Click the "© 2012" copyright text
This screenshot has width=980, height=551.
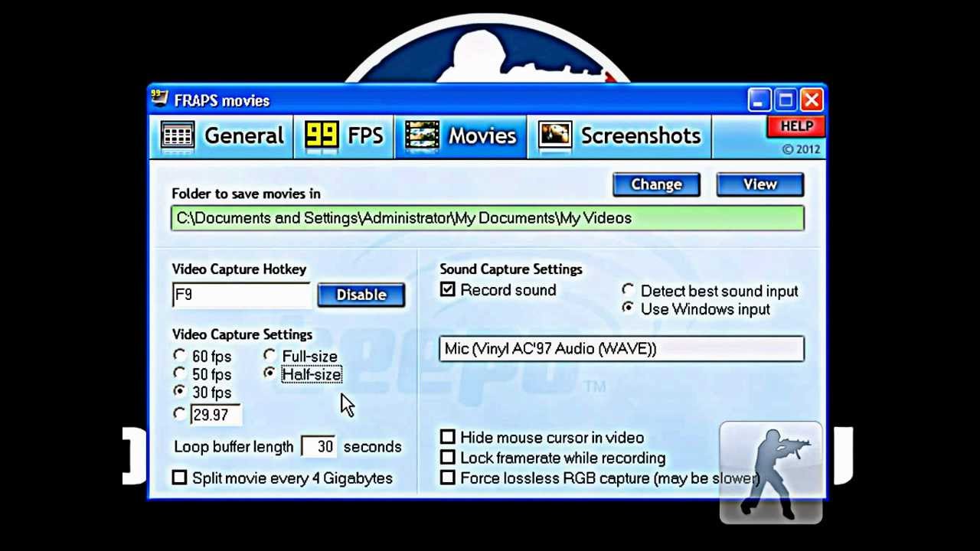[801, 149]
